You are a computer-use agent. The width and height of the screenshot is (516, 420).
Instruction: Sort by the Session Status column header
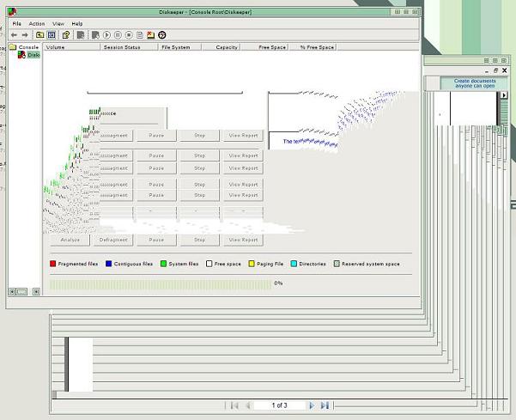tap(128, 47)
